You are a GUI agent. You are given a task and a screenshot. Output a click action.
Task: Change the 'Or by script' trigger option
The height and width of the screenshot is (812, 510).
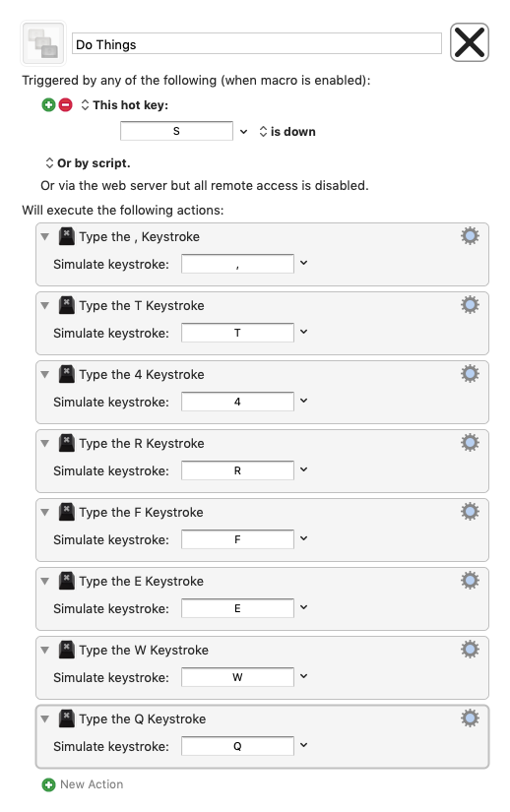click(x=88, y=163)
